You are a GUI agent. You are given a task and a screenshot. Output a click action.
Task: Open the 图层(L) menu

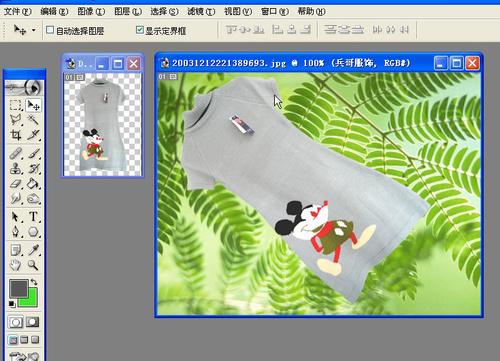point(128,12)
